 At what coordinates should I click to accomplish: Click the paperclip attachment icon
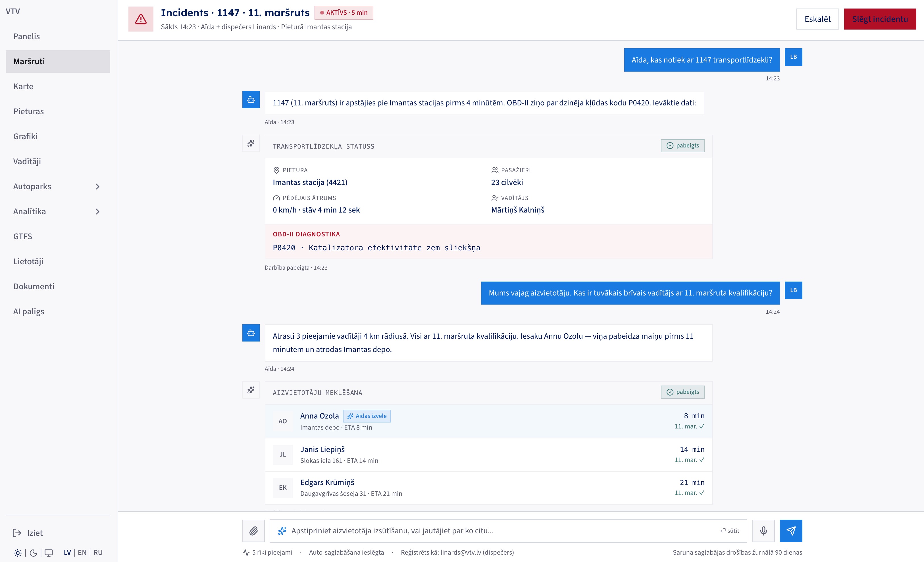253,530
